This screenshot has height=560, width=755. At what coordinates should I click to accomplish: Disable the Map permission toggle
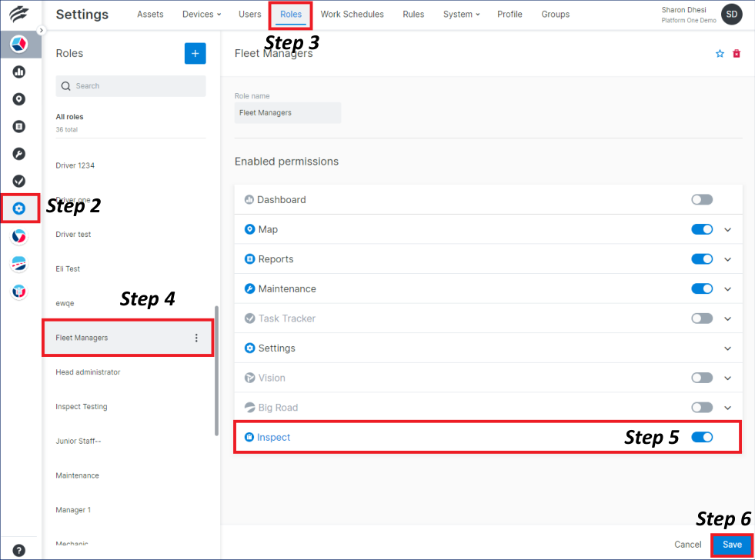coord(702,229)
